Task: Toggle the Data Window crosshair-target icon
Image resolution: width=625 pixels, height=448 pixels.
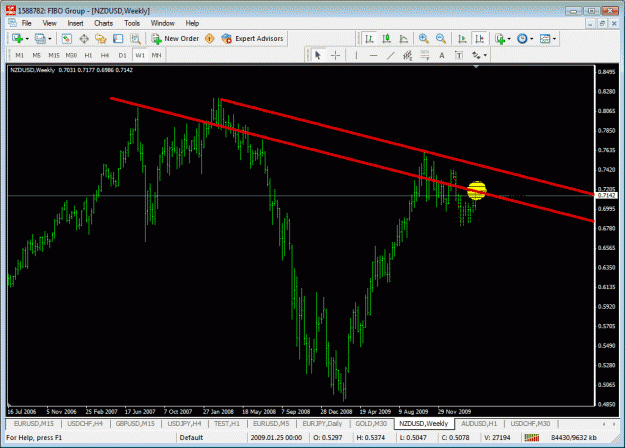Action: pos(84,39)
